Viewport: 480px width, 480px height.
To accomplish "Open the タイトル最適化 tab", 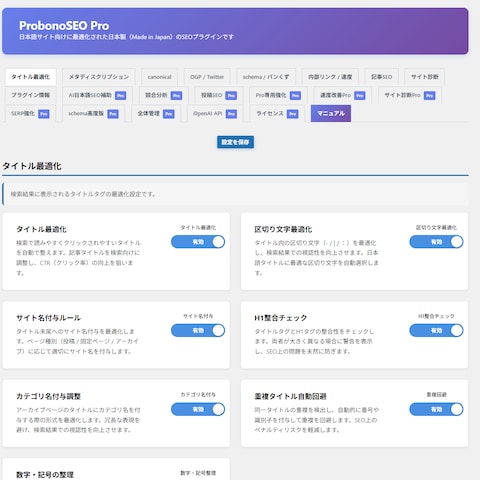I will (x=30, y=77).
